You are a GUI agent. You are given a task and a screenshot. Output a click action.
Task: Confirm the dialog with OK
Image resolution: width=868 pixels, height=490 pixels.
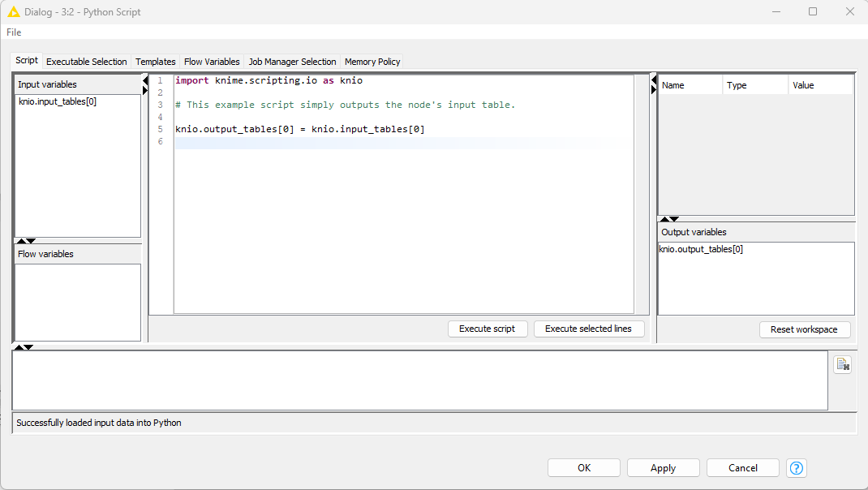click(584, 468)
